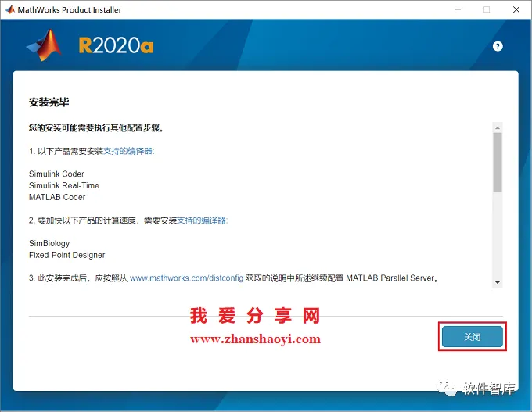
Task: Select the Simulink Coder text line
Action: (x=56, y=174)
